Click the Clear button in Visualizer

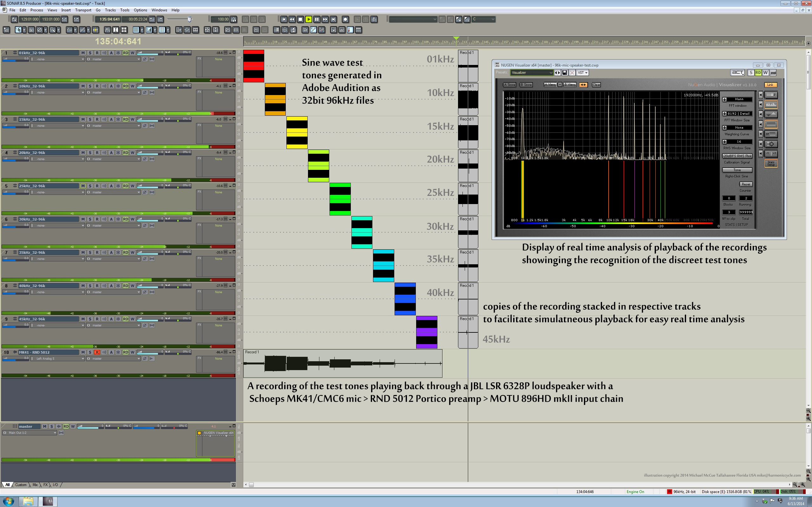pyautogui.click(x=596, y=85)
